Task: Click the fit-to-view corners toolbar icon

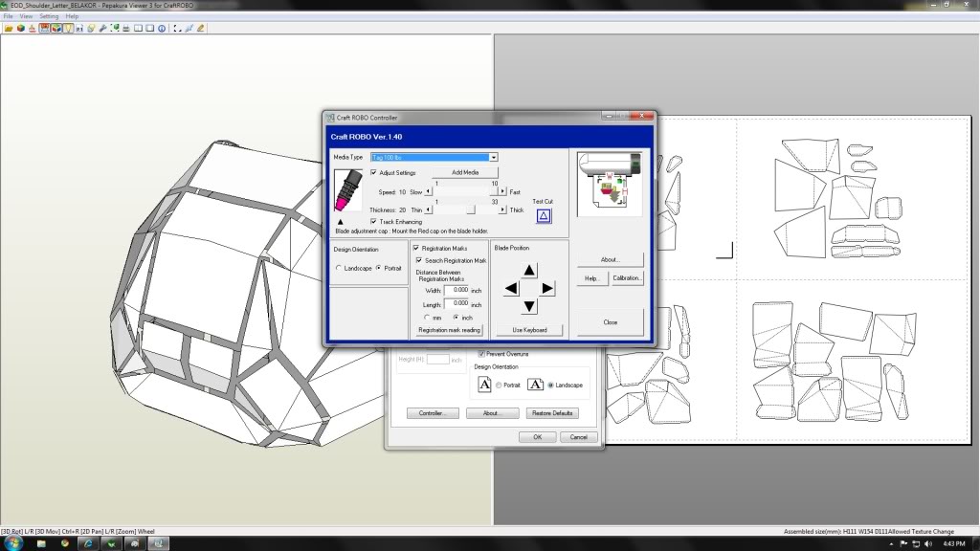Action: pyautogui.click(x=177, y=28)
